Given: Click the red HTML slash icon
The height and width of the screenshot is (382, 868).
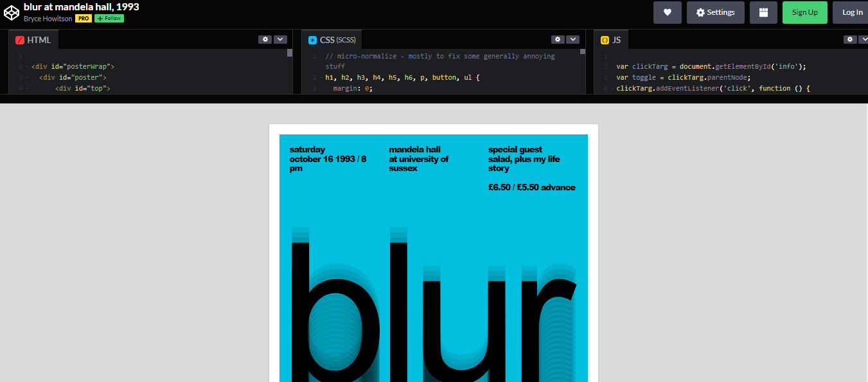Looking at the screenshot, I should click(19, 40).
